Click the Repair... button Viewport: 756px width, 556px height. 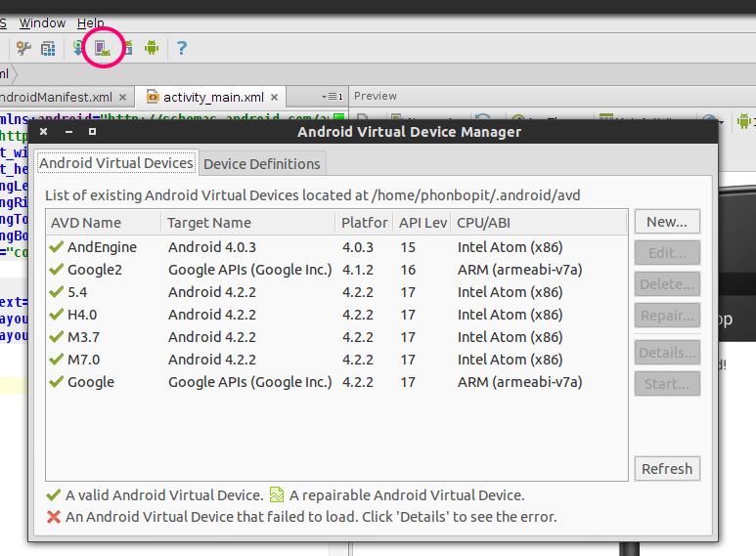pos(667,316)
